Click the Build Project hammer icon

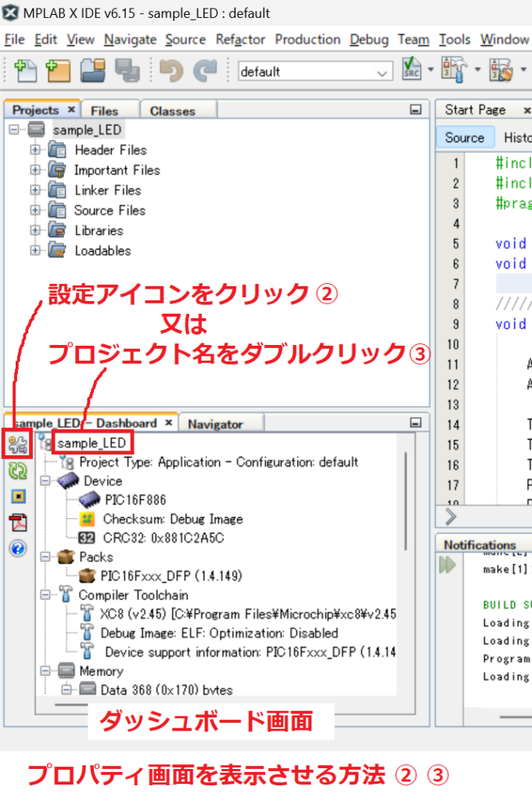click(x=455, y=70)
